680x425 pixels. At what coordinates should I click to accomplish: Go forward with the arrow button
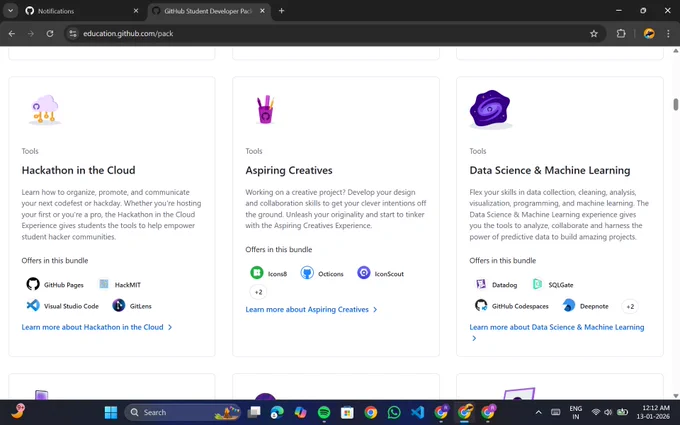pos(31,33)
